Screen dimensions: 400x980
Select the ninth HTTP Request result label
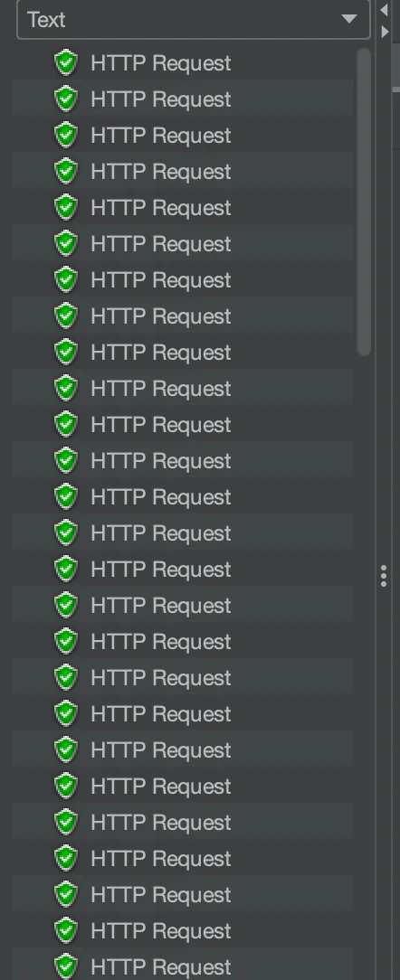click(161, 353)
